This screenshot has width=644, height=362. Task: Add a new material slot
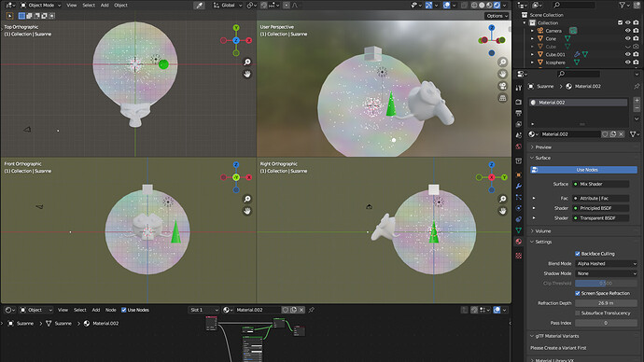pyautogui.click(x=637, y=100)
